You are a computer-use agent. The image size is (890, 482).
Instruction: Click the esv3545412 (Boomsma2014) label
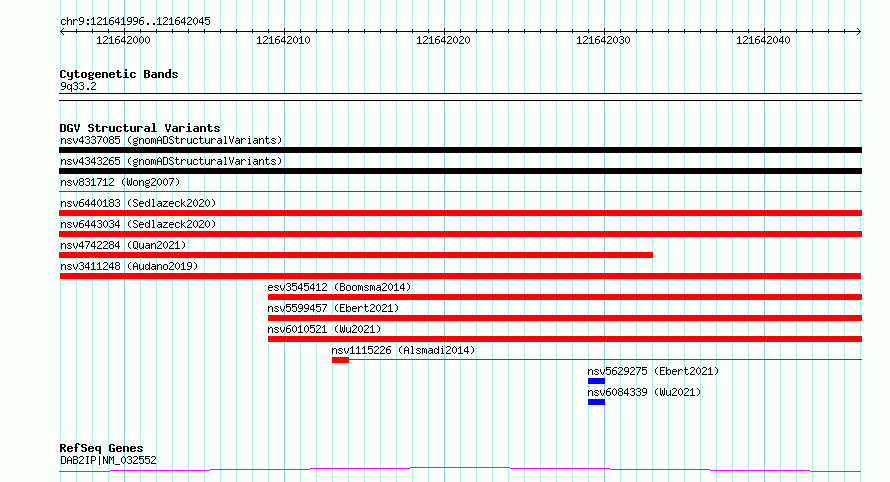(339, 287)
